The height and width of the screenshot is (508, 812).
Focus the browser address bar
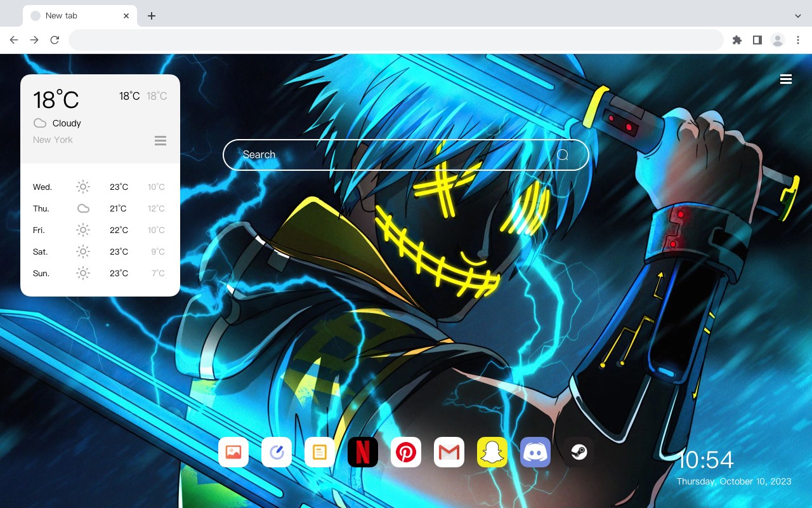(x=396, y=40)
